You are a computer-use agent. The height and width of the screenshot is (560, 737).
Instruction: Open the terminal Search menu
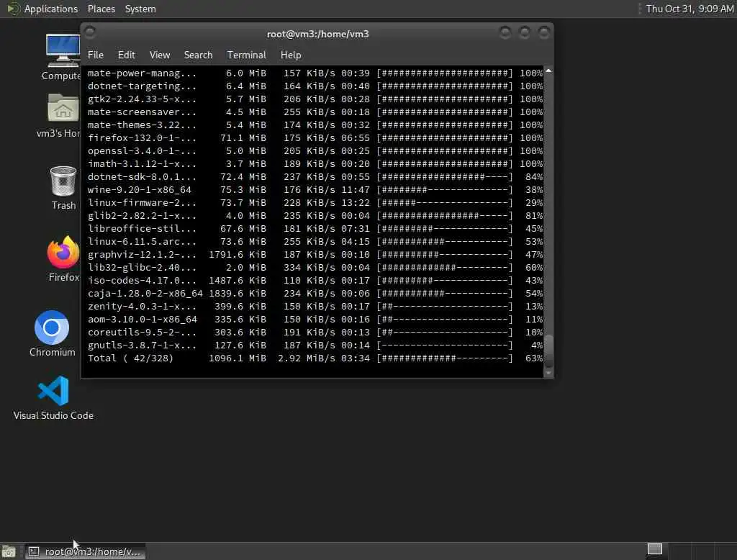pos(199,55)
